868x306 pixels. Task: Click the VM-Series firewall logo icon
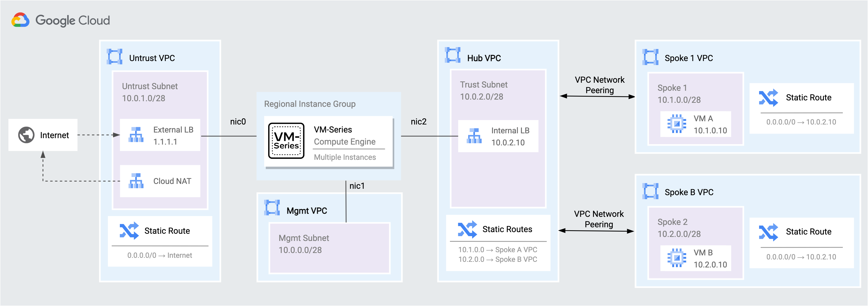point(286,141)
